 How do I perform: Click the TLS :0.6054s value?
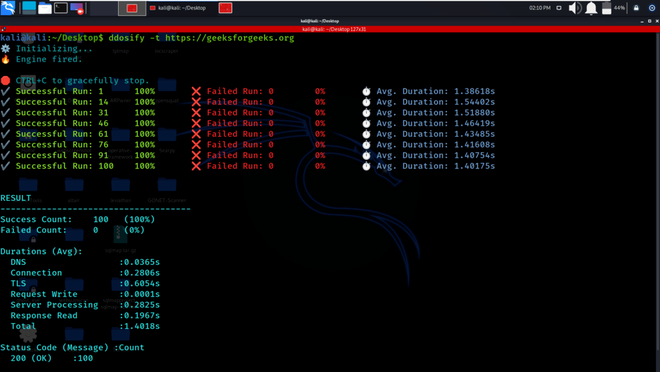[140, 284]
